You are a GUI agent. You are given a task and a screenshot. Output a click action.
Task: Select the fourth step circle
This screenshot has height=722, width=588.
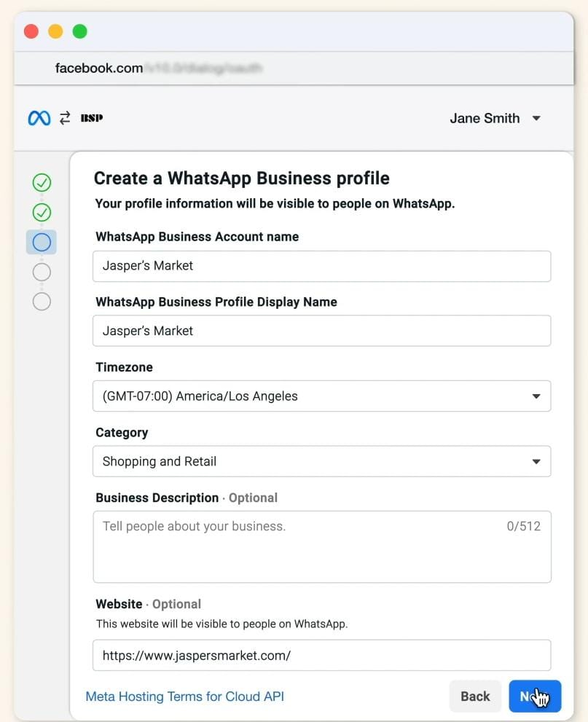point(42,272)
